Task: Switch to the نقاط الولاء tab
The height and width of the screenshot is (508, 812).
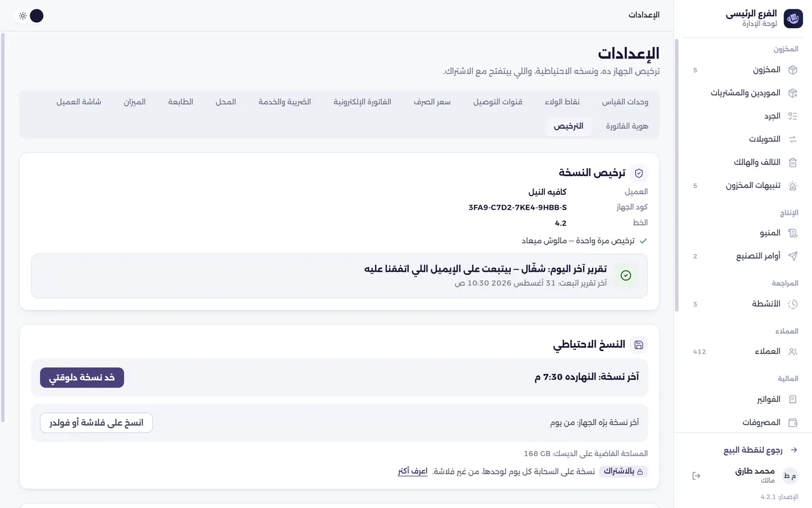Action: pos(561,102)
